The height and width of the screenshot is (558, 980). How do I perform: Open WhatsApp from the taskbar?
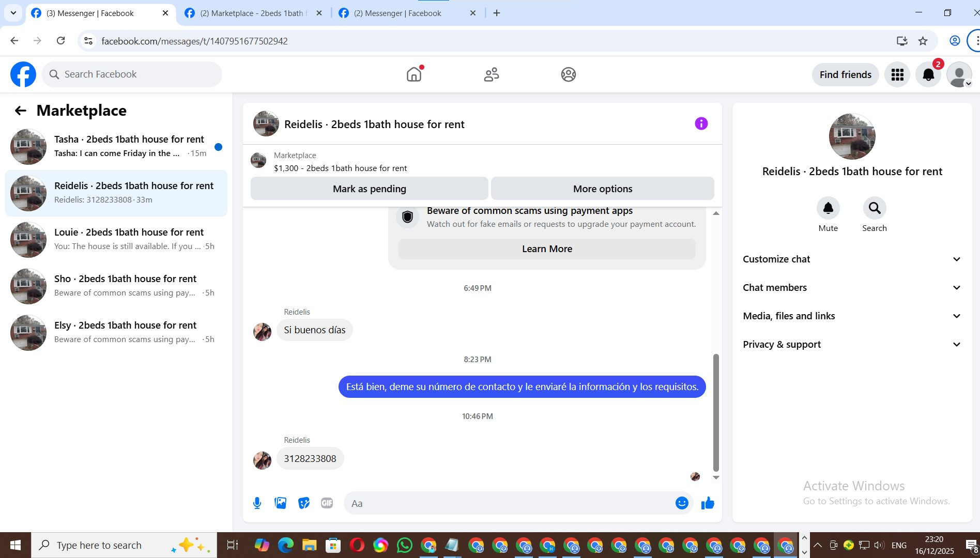coord(405,545)
